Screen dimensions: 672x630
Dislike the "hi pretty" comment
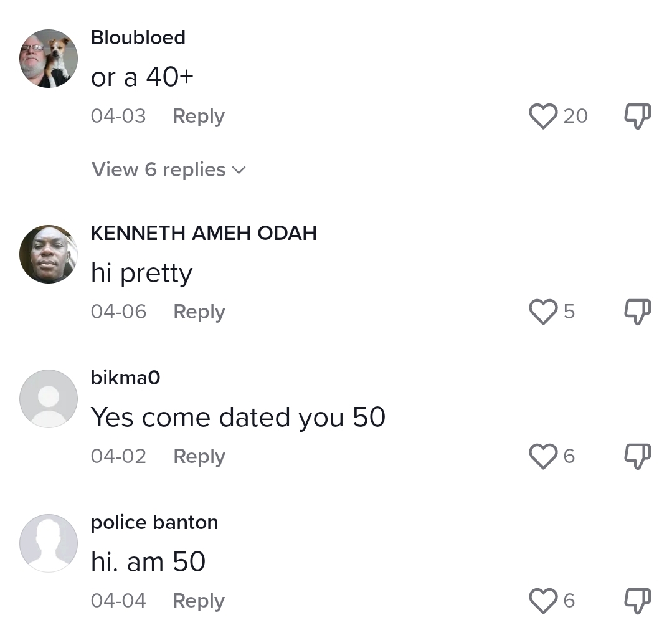pyautogui.click(x=637, y=312)
